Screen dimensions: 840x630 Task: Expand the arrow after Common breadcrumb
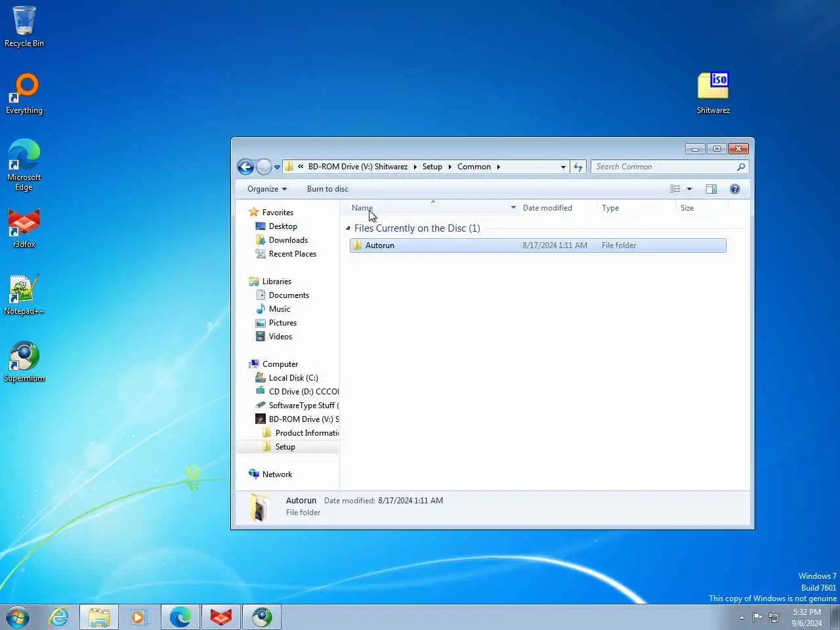(498, 167)
